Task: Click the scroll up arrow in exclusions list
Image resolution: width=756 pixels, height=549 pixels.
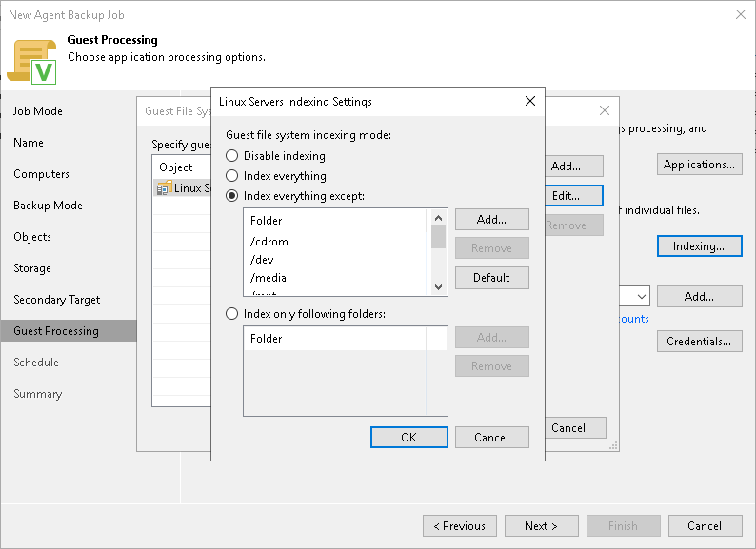Action: pos(438,218)
